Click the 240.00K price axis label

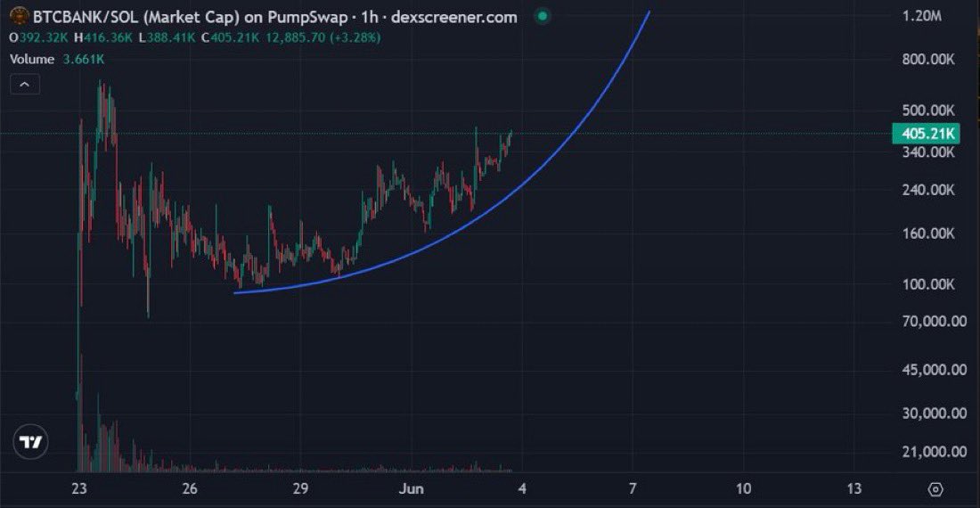coord(928,189)
